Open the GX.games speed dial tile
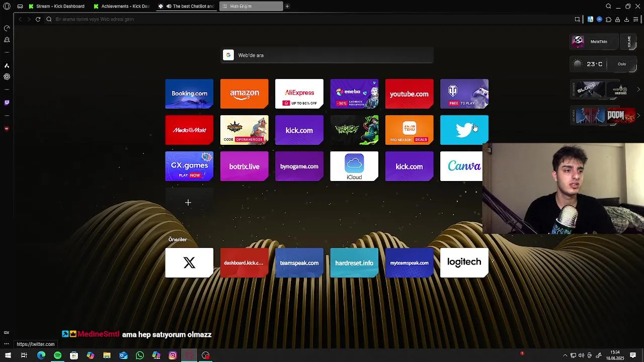Screen dimensions: 644x362 (x=189, y=166)
